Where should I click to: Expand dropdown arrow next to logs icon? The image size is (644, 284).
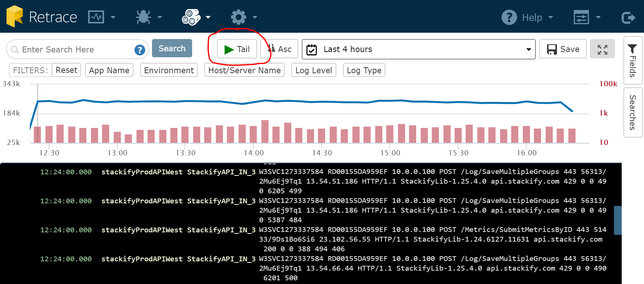click(208, 17)
